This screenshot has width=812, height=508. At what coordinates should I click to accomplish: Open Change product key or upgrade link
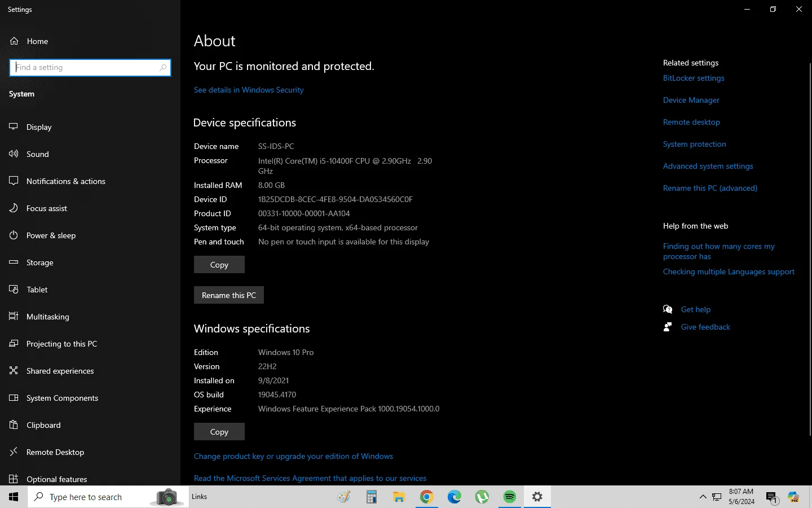tap(293, 456)
